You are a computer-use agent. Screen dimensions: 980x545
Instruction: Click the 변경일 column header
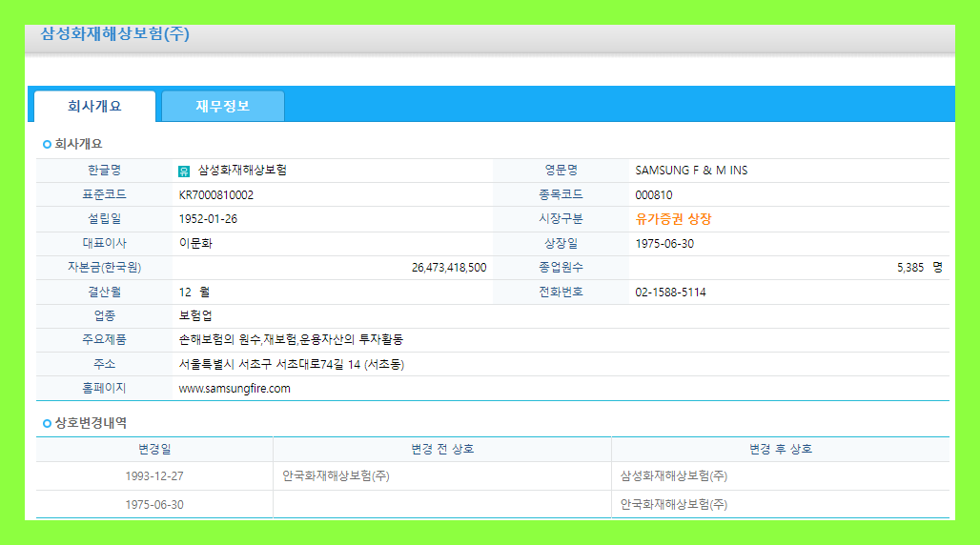point(154,450)
